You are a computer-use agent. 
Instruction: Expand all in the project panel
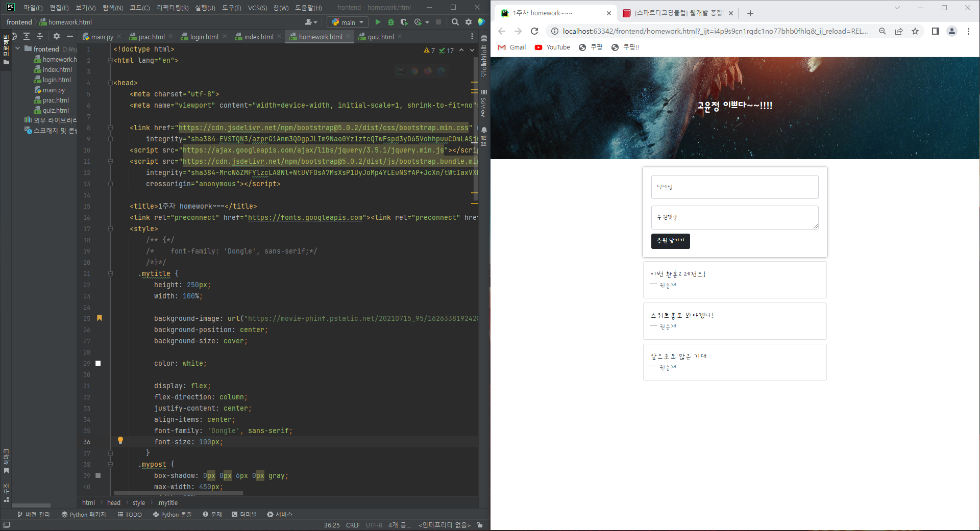coord(27,36)
